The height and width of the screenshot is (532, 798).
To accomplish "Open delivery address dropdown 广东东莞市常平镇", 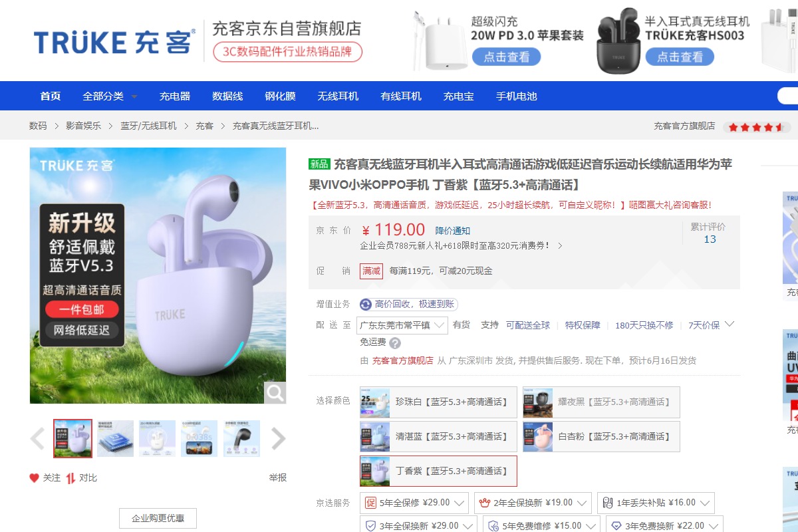I will click(x=403, y=325).
